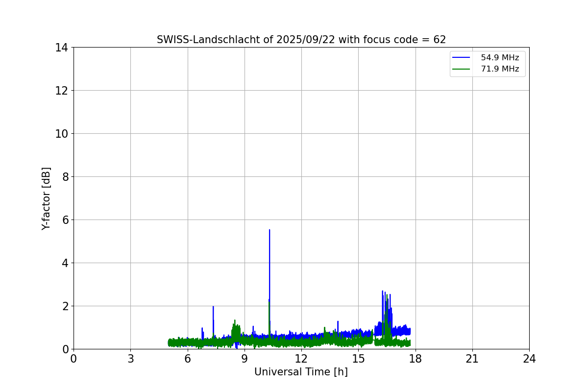Image resolution: width=588 pixels, height=392 pixels.
Task: Click x-axis tick label "15"
Action: [x=358, y=359]
